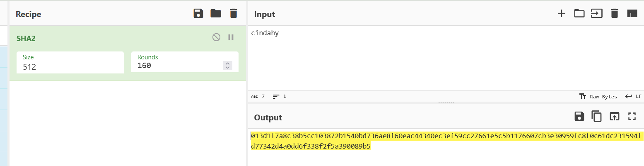This screenshot has height=166, width=644.
Task: Change the LF end-of-line sequence
Action: point(634,96)
